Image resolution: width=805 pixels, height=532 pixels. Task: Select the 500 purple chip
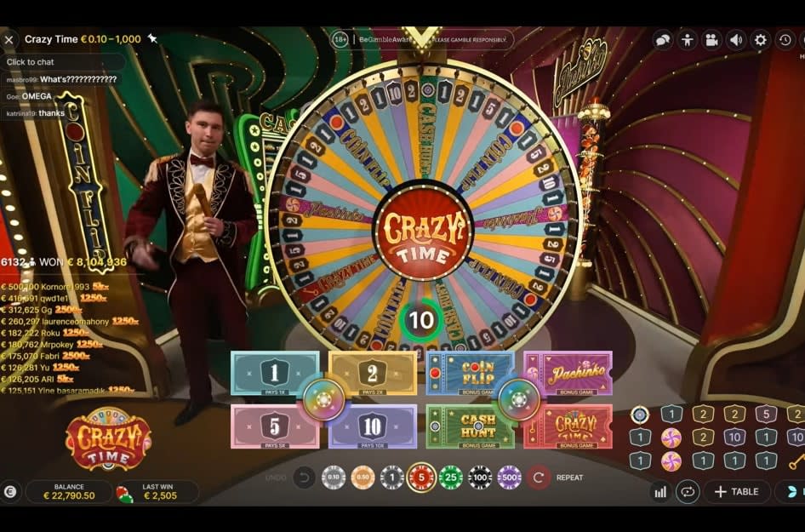click(509, 478)
